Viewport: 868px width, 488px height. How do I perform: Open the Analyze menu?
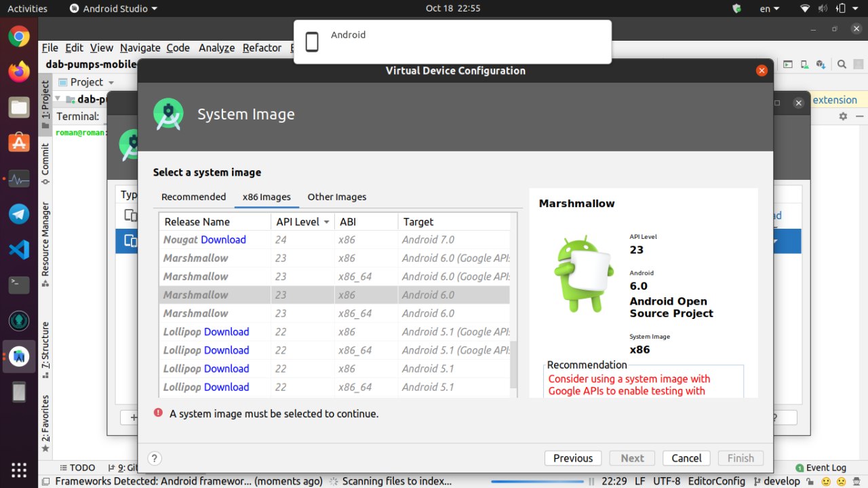216,48
